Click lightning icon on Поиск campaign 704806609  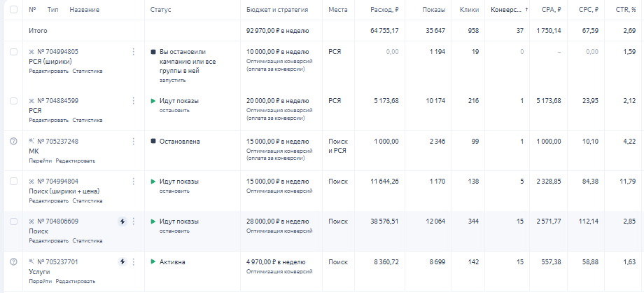point(122,222)
